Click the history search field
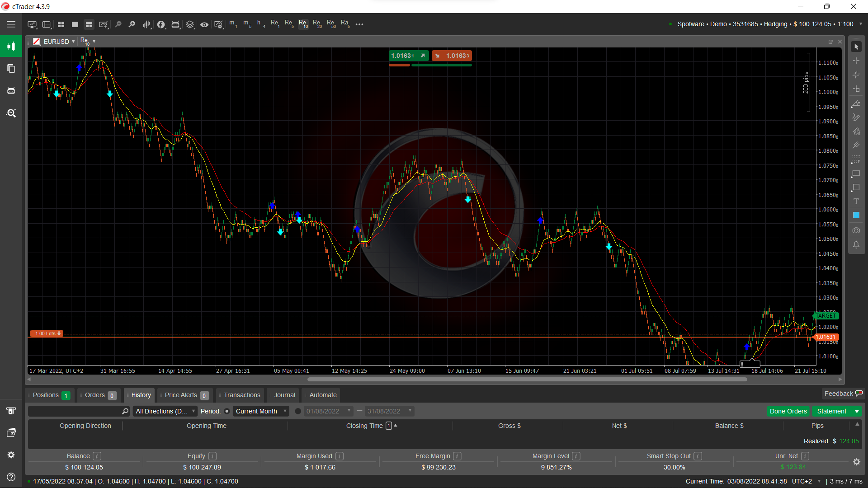868x488 pixels. tap(79, 411)
